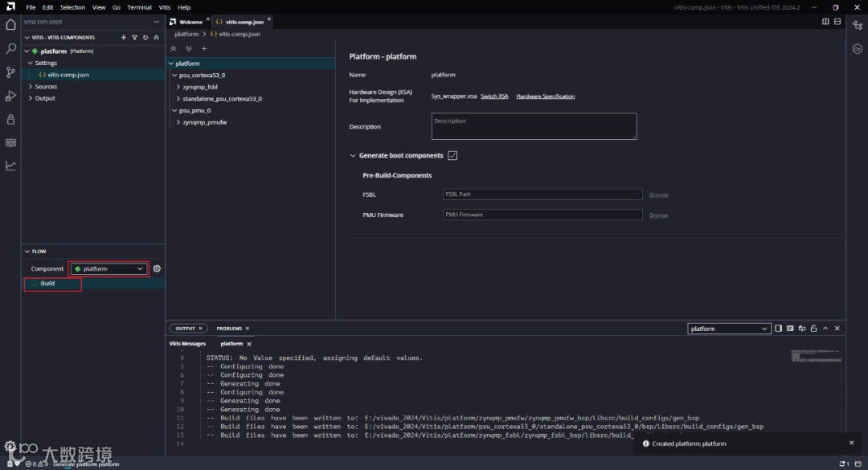
Task: Open the Component platform dropdown in Flow
Action: [x=109, y=268]
